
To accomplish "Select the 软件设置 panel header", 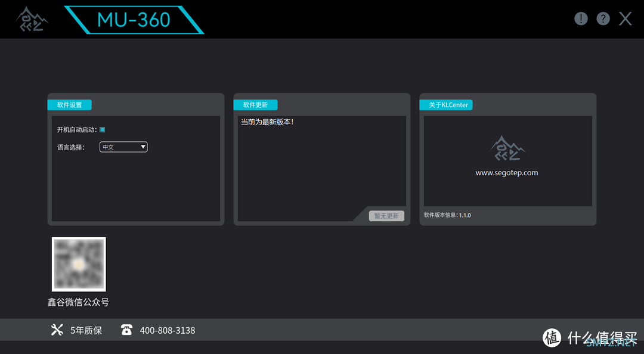I will click(69, 105).
